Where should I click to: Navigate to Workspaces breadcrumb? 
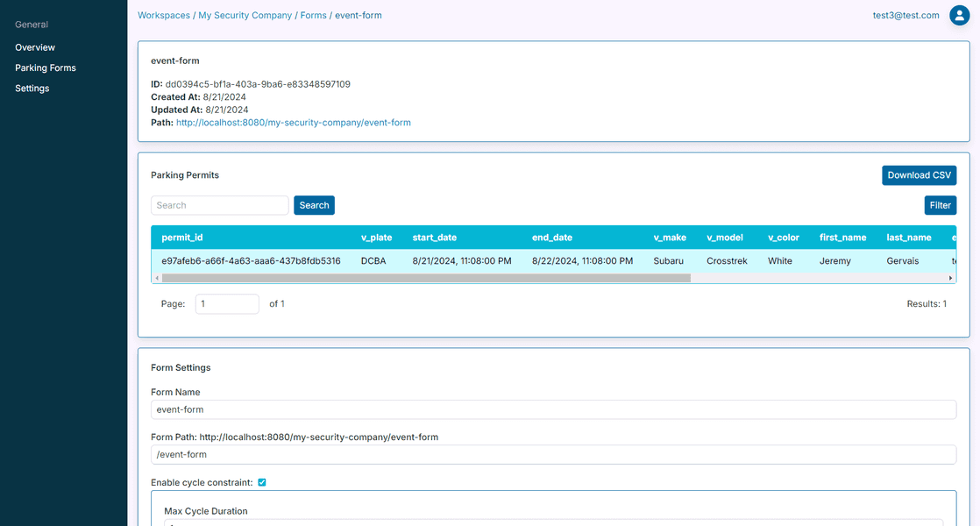click(x=164, y=15)
